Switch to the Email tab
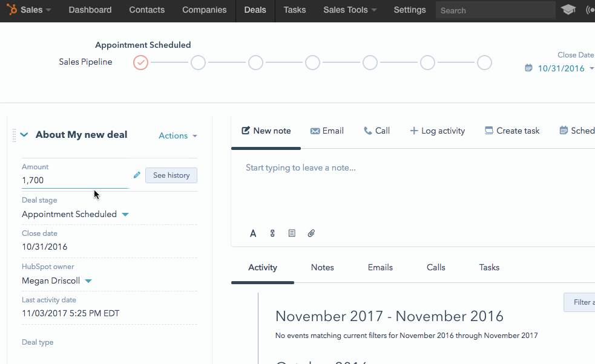The height and width of the screenshot is (364, 595). (327, 131)
